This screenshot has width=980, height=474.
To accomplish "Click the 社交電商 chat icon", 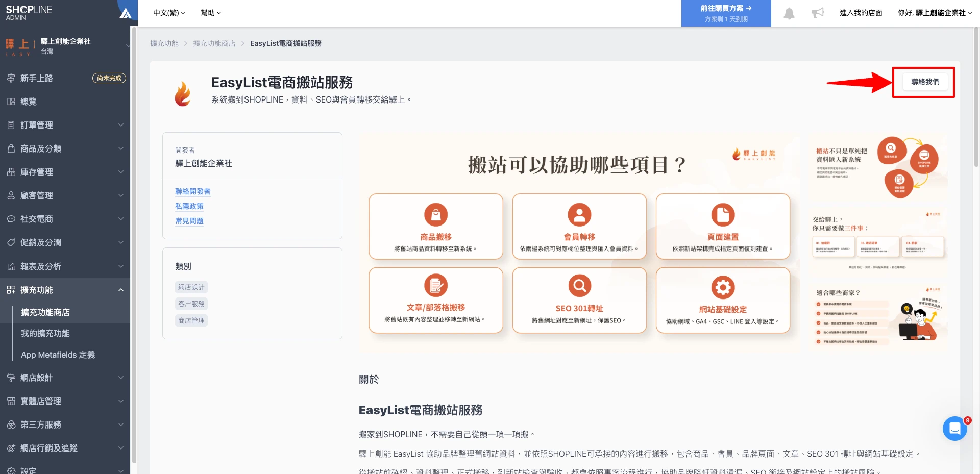I will 11,219.
